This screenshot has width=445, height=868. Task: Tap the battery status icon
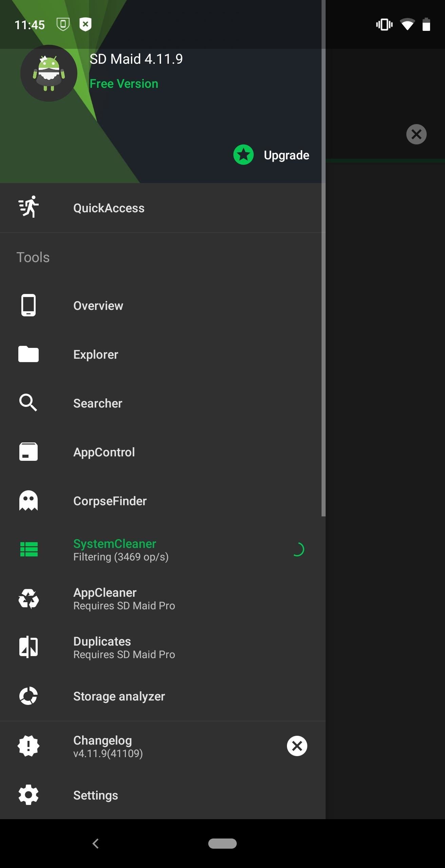[x=426, y=24]
